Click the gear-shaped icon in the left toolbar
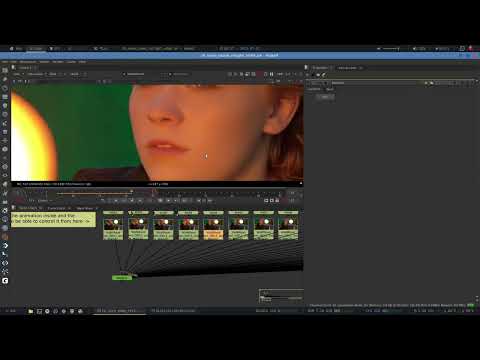This screenshot has height=360, width=480. pyautogui.click(x=5, y=210)
